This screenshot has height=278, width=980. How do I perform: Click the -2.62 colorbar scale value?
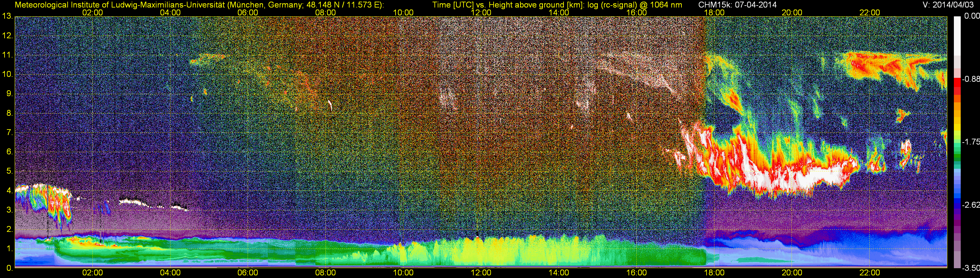click(971, 205)
